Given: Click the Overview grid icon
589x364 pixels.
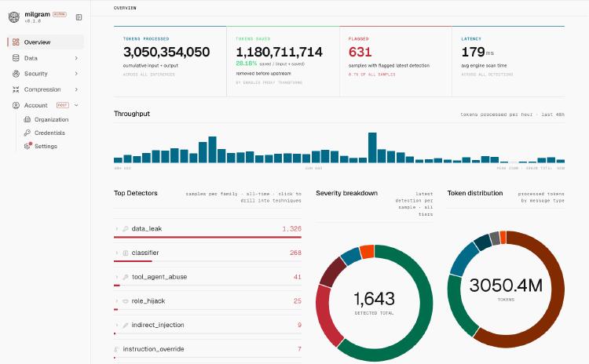Looking at the screenshot, I should (16, 42).
